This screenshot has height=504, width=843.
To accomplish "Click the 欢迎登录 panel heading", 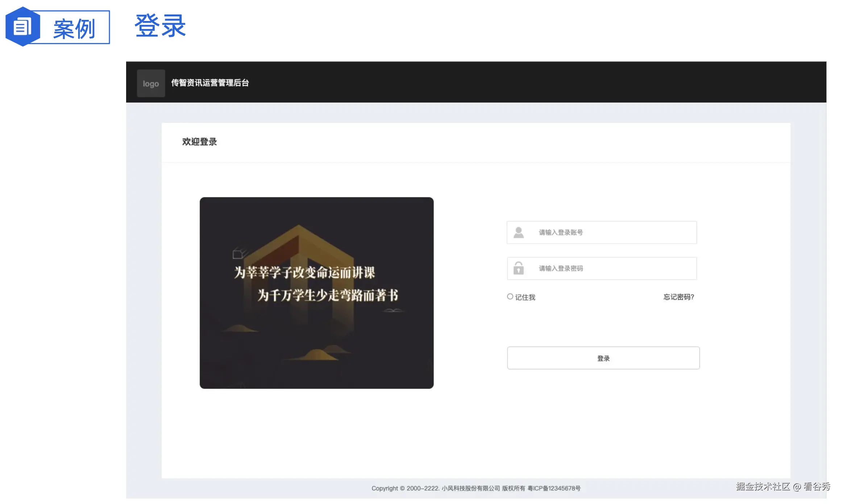I will coord(199,142).
